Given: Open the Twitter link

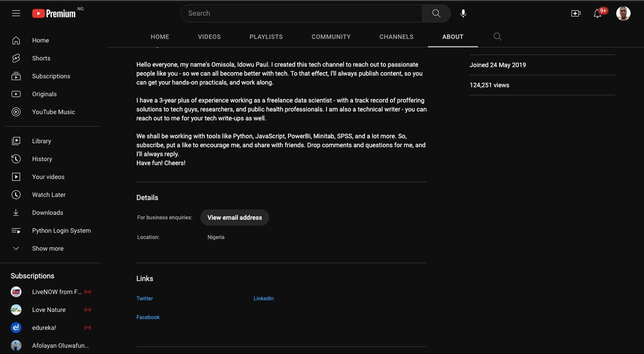Looking at the screenshot, I should (x=144, y=299).
